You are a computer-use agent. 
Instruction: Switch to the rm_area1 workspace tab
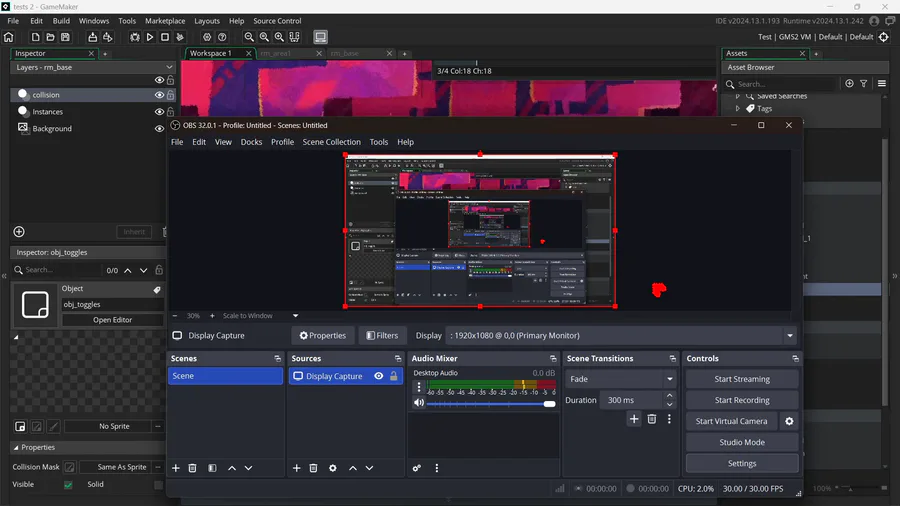click(276, 53)
